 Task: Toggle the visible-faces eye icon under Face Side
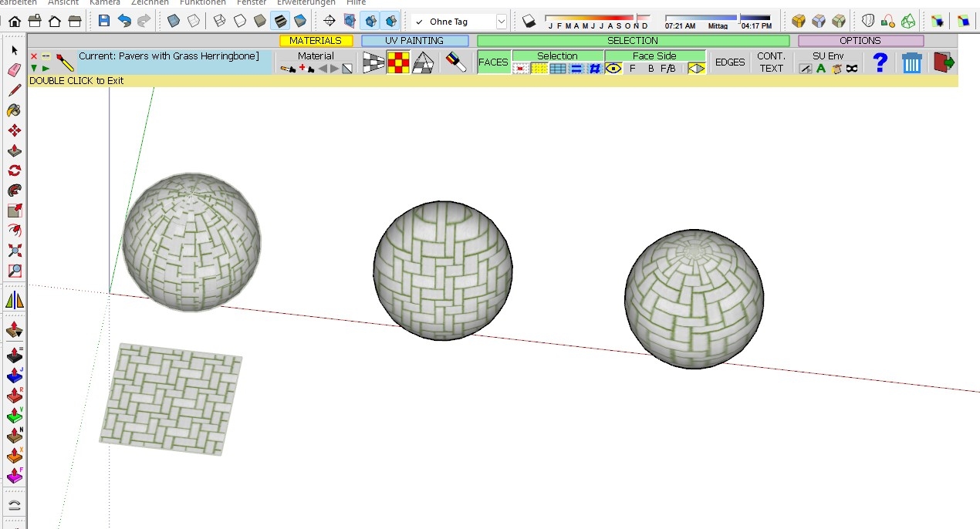[613, 69]
